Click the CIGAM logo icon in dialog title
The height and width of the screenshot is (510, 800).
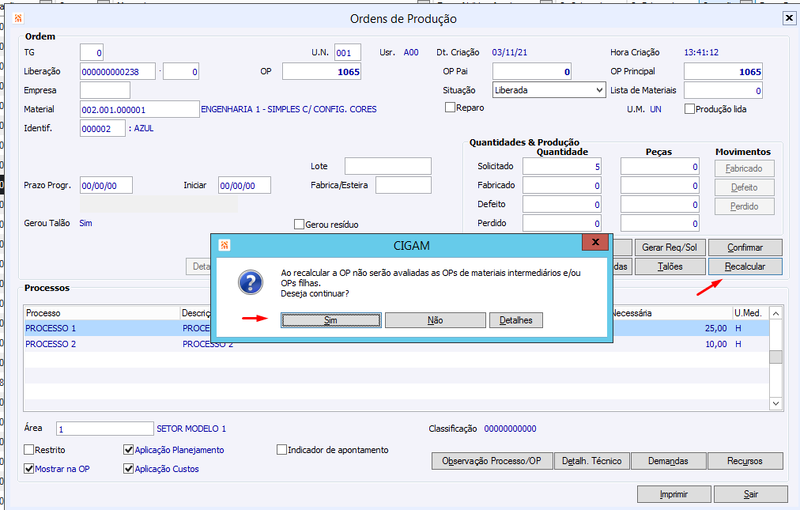click(224, 245)
